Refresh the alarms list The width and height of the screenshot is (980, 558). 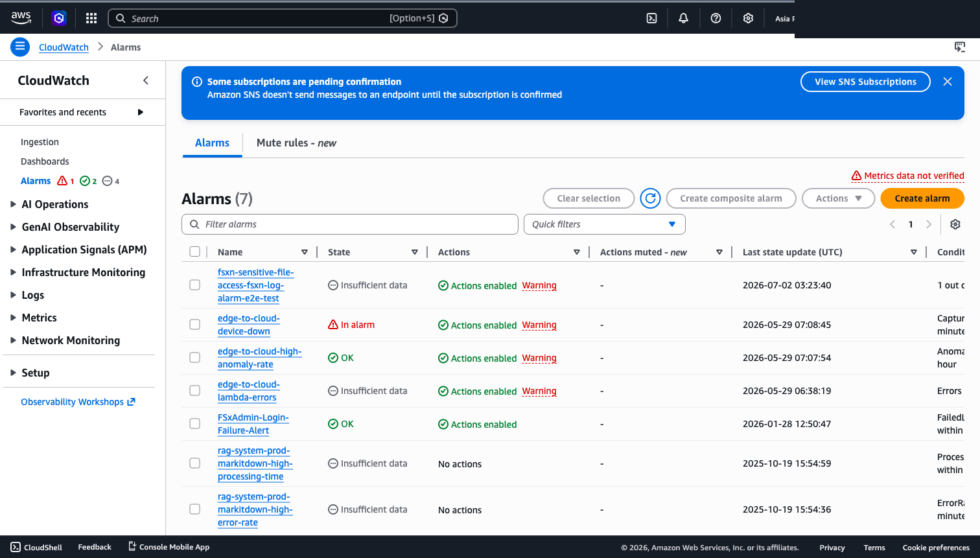pyautogui.click(x=650, y=198)
